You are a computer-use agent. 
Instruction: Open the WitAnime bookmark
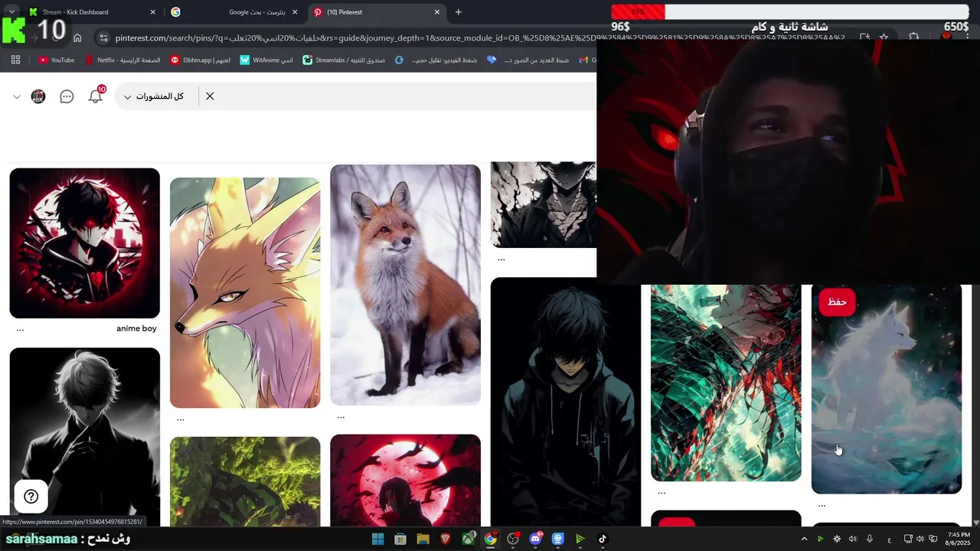(266, 60)
